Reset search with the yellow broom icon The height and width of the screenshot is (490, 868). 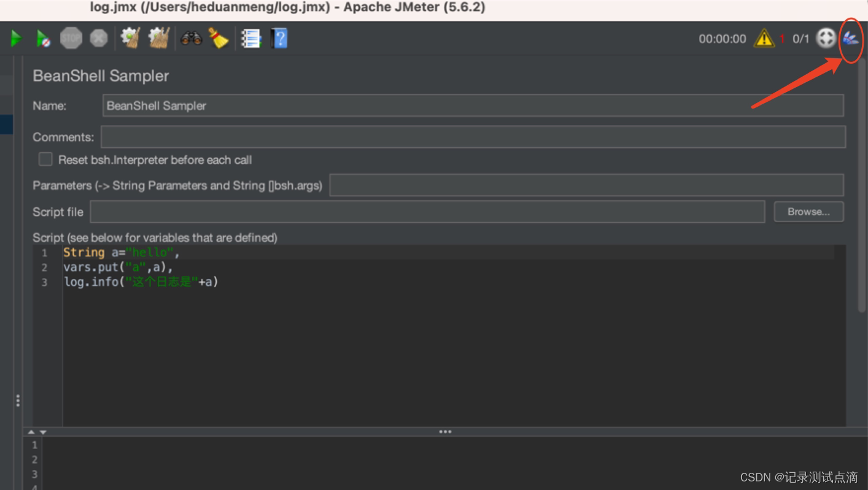pyautogui.click(x=219, y=38)
